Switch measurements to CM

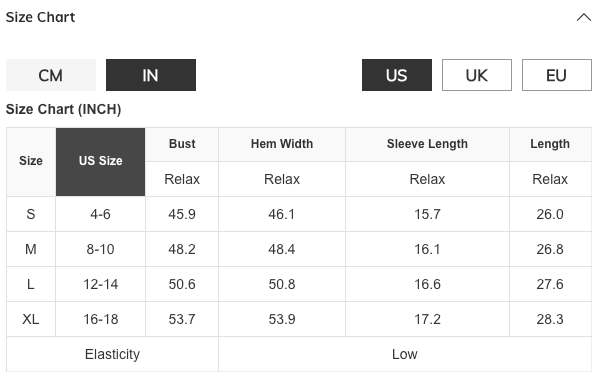pos(51,75)
